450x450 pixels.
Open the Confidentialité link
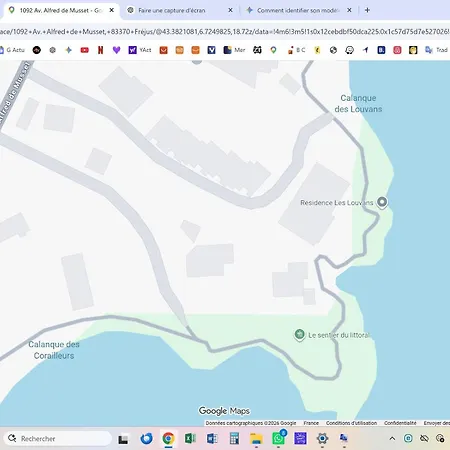click(400, 423)
